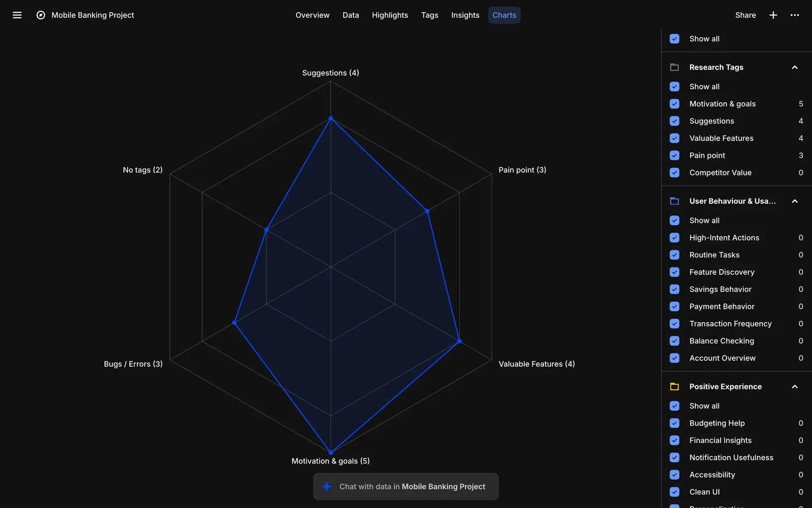Uncheck the Pain point tag checkbox
The width and height of the screenshot is (812, 508).
(x=675, y=155)
